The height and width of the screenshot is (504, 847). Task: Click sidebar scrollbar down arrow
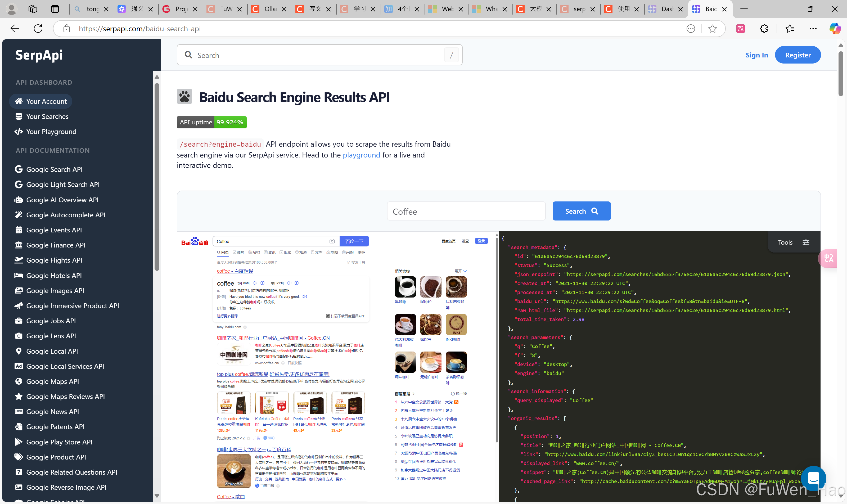(157, 496)
